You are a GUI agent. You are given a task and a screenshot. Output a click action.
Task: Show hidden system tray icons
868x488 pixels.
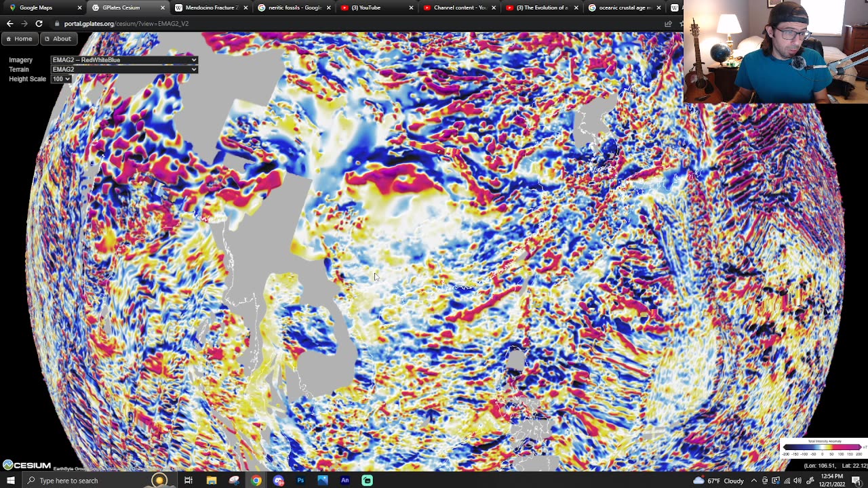(x=754, y=481)
